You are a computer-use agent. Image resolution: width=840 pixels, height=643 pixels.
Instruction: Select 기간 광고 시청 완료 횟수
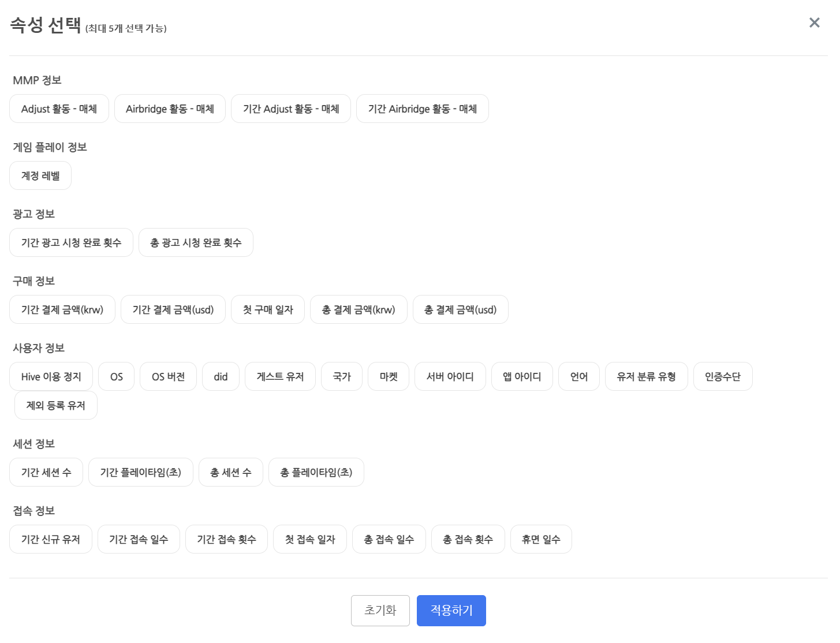point(71,242)
